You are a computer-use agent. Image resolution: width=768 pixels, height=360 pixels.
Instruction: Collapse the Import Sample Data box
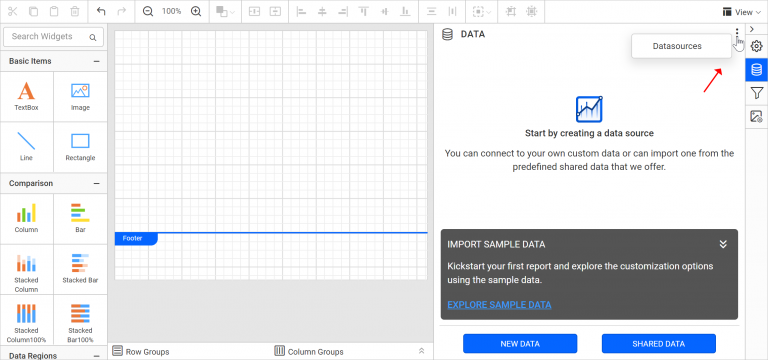tap(723, 244)
